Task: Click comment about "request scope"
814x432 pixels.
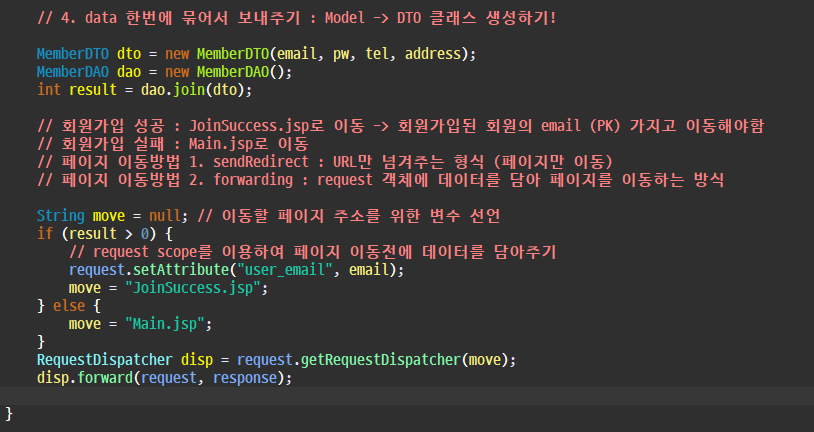Action: (x=313, y=252)
